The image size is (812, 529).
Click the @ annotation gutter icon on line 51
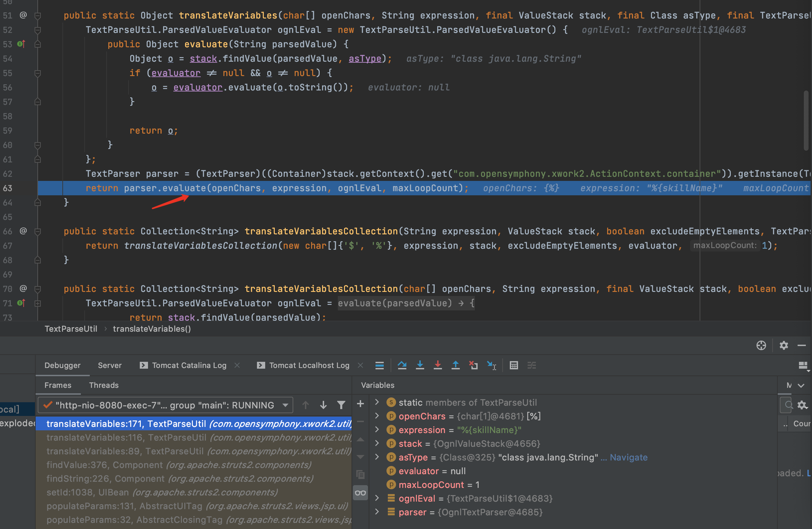(23, 15)
